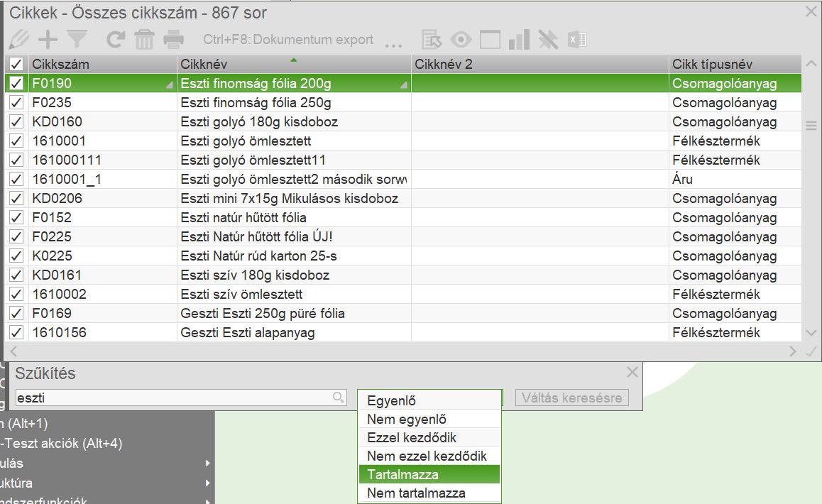Click the printer icon

point(173,40)
